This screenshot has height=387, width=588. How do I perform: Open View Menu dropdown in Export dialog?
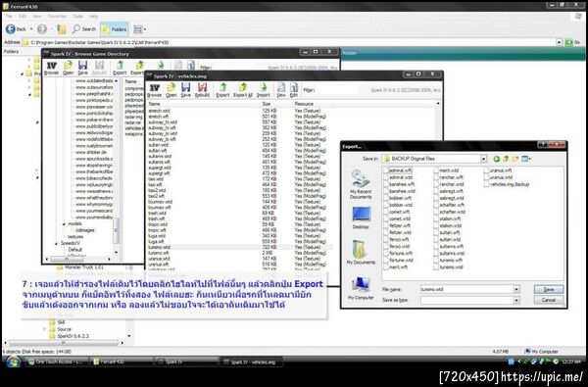tap(526, 159)
